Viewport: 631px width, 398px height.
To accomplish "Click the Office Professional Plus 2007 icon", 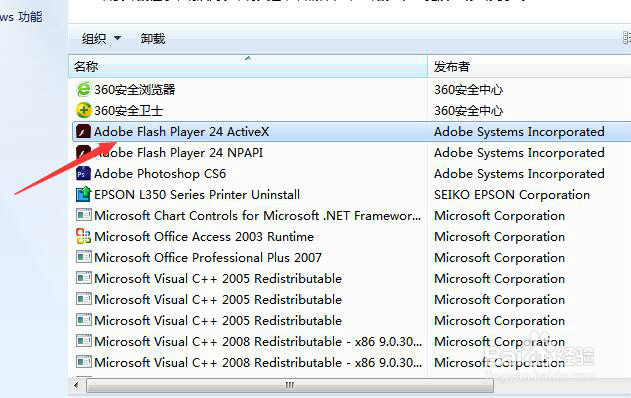I will coord(84,257).
